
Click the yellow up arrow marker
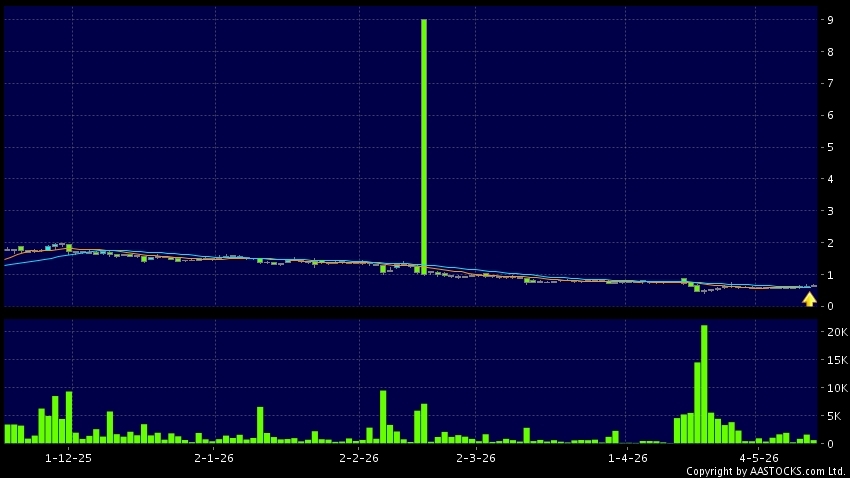click(809, 300)
